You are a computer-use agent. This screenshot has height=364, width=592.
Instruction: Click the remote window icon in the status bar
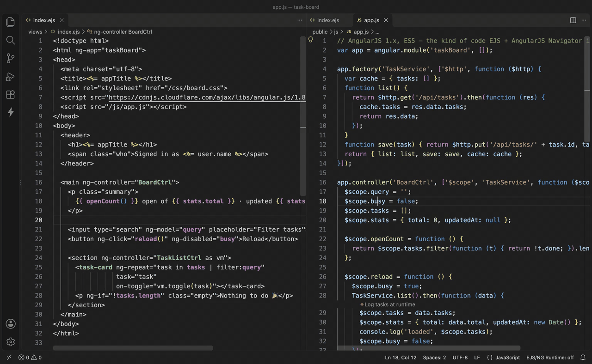pos(9,358)
